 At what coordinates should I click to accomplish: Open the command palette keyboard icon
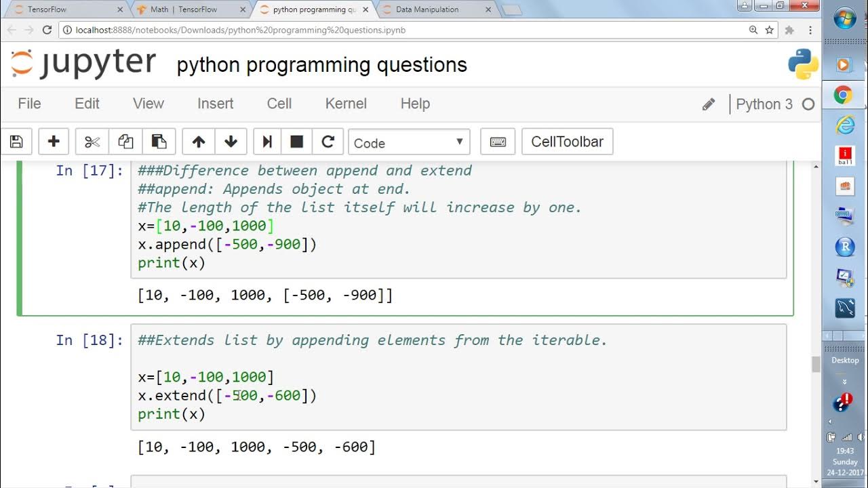tap(498, 142)
